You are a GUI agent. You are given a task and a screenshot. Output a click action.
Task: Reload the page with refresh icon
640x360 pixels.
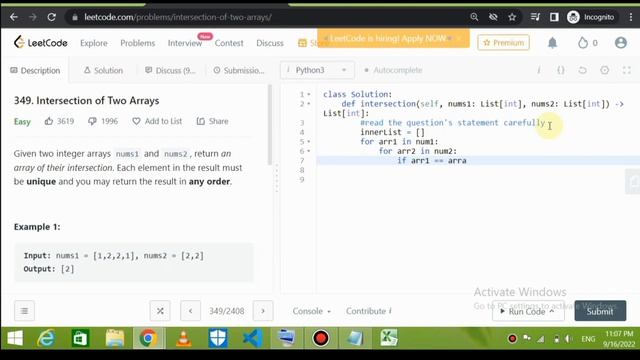pos(51,17)
